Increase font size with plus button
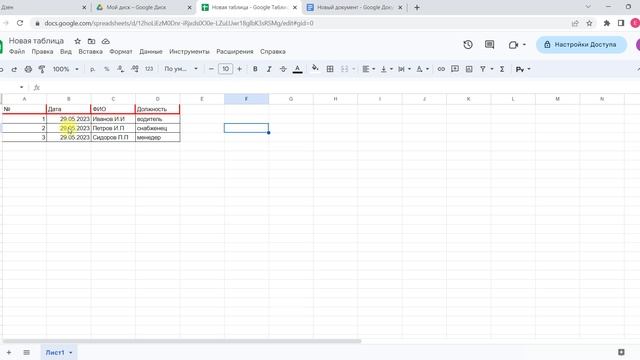Image resolution: width=640 pixels, height=360 pixels. coord(240,69)
